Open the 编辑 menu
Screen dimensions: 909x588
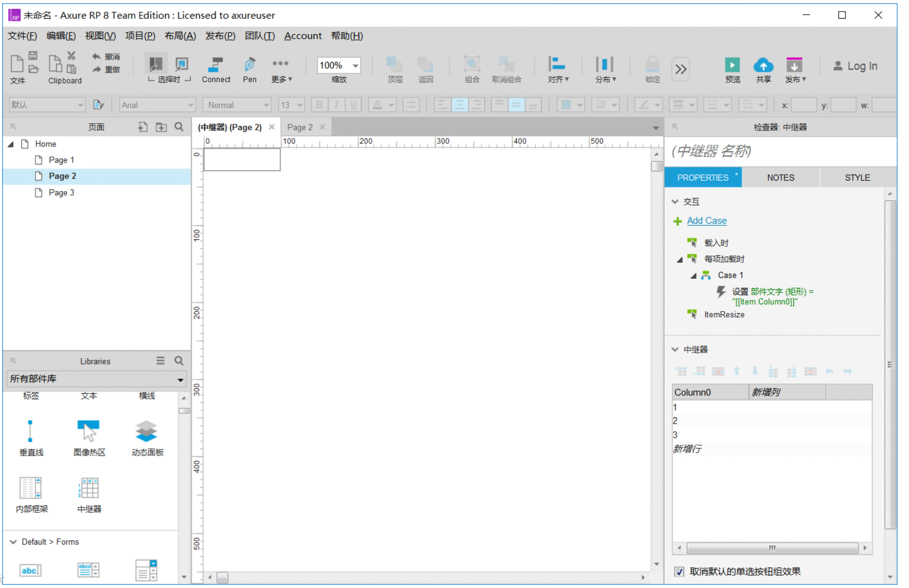(x=61, y=36)
